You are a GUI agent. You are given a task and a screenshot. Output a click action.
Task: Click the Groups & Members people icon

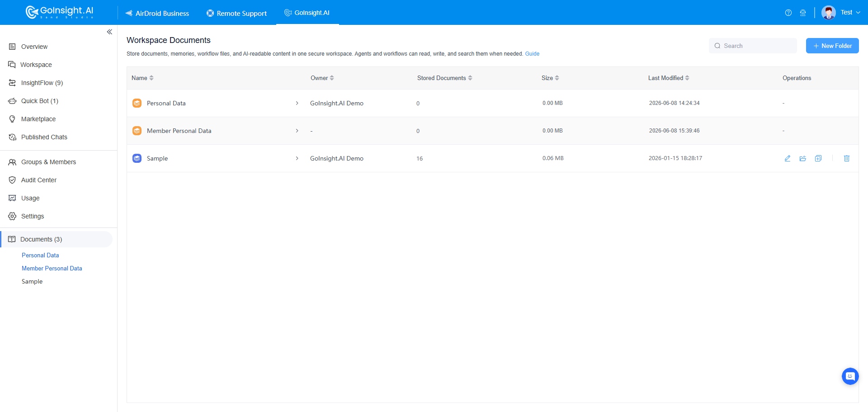pyautogui.click(x=12, y=162)
